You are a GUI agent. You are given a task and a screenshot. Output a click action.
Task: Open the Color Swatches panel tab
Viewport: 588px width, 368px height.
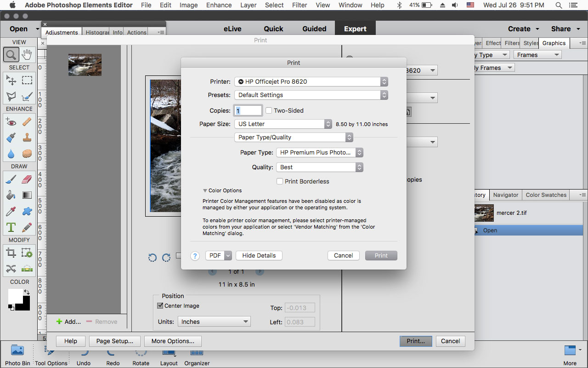tap(546, 195)
